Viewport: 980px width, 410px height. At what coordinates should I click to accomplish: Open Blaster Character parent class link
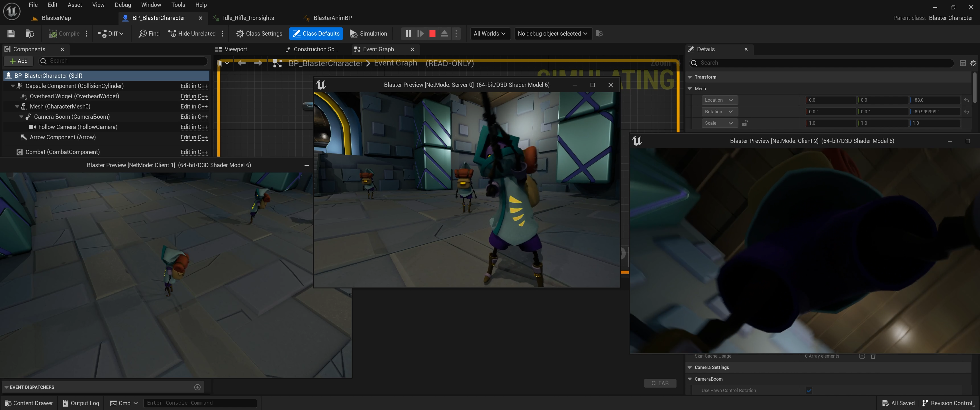[x=950, y=18]
